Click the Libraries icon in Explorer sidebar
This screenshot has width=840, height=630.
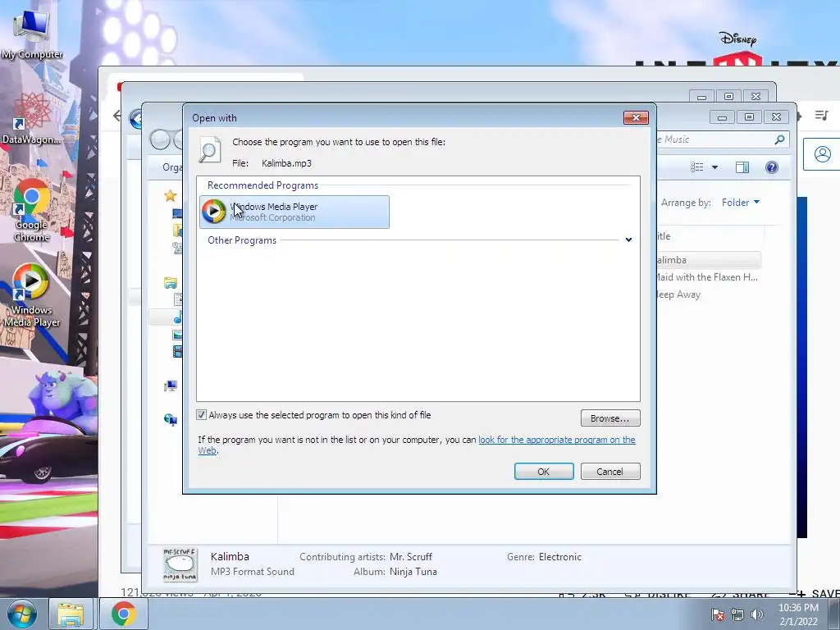click(x=171, y=283)
